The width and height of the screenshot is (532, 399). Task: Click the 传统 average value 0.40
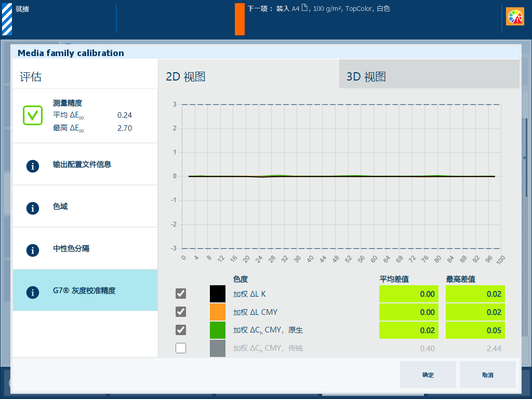point(427,349)
